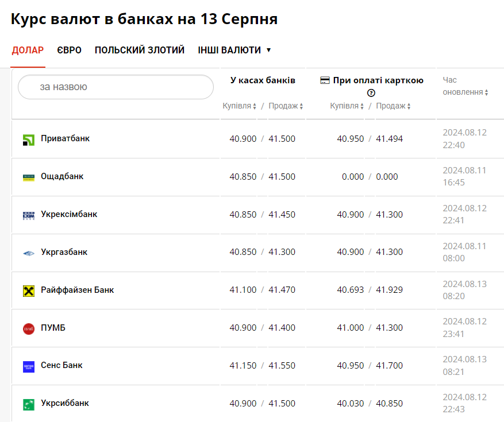
Task: Sort by Час оновлення column
Action: [x=465, y=92]
